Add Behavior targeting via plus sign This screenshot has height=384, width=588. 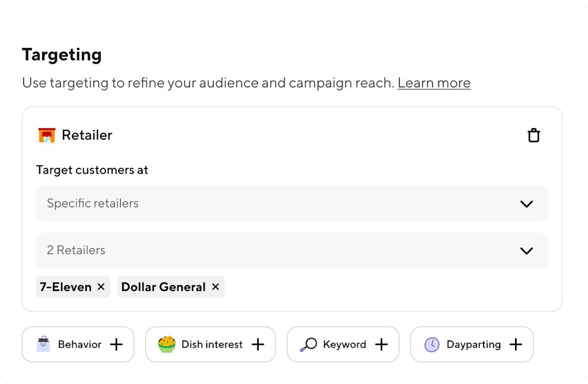pyautogui.click(x=116, y=344)
